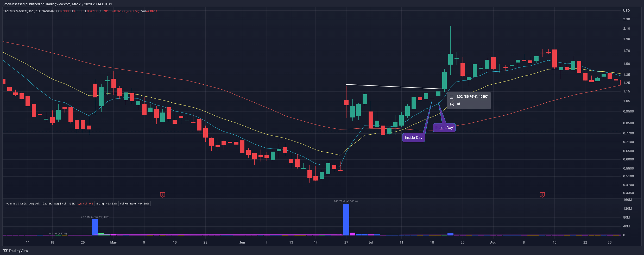The width and height of the screenshot is (644, 255).
Task: Toggle the right Inside Day callout label
Action: click(444, 127)
